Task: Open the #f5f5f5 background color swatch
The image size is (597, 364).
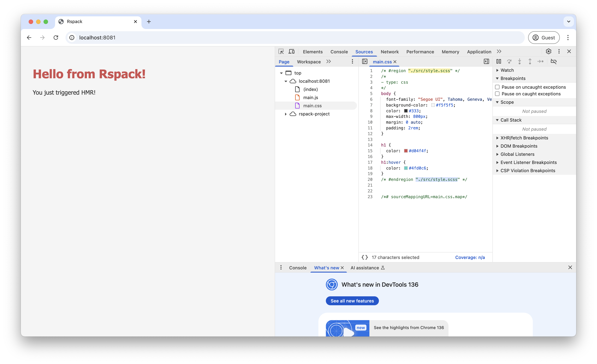Action: coord(433,105)
